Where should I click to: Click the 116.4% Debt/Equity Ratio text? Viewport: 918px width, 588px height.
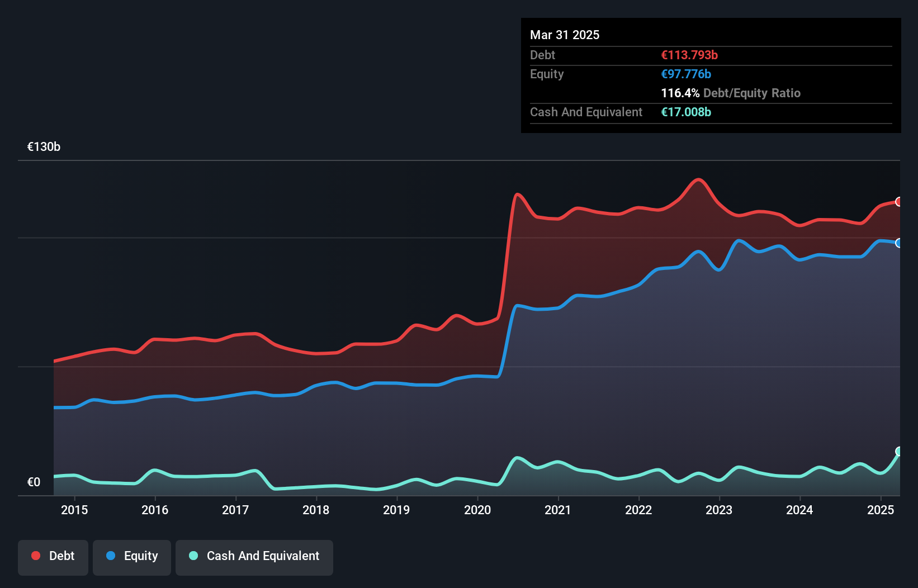pyautogui.click(x=731, y=93)
